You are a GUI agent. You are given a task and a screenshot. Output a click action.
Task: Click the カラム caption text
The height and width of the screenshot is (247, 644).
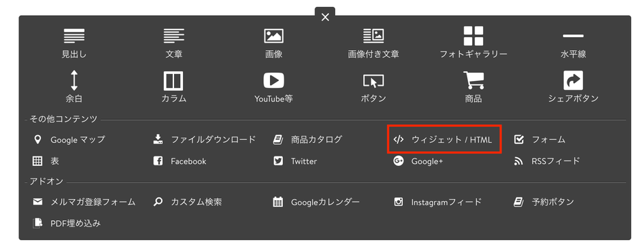pyautogui.click(x=174, y=99)
